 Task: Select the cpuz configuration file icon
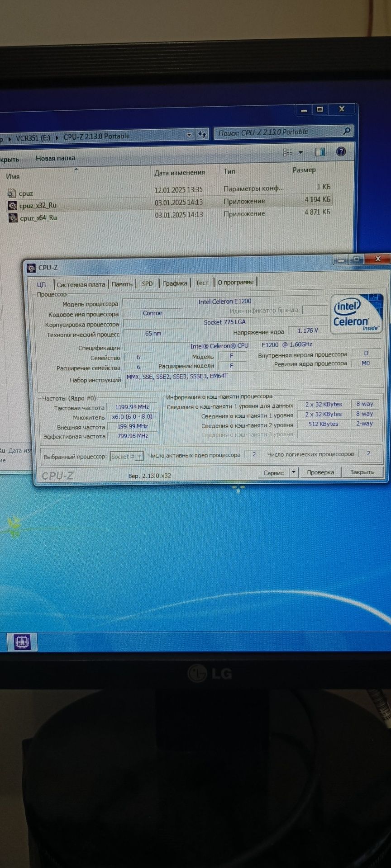[x=12, y=193]
